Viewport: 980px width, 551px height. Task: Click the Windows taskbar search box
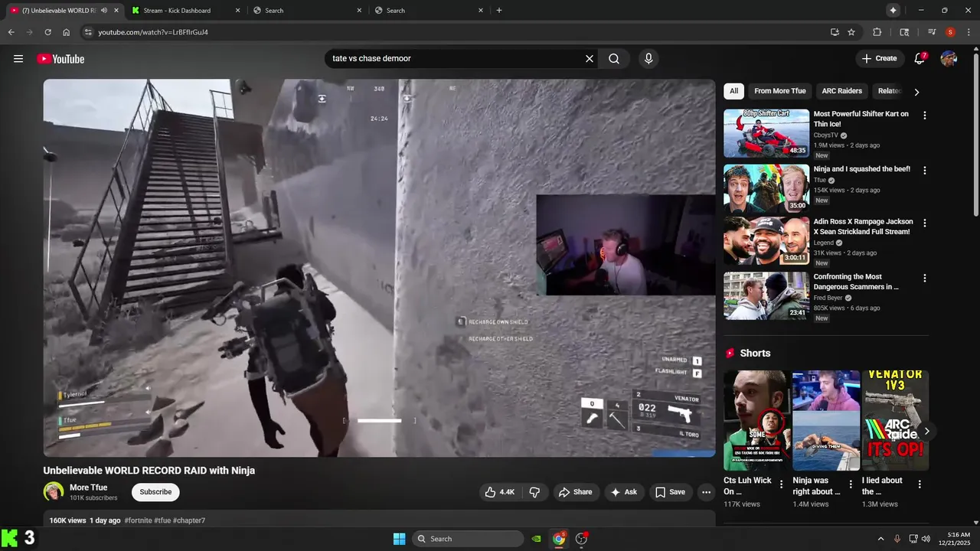468,539
